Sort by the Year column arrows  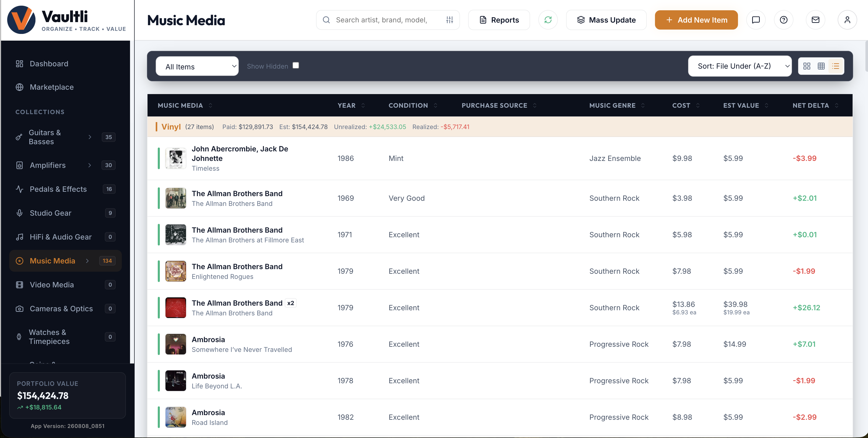coord(363,106)
